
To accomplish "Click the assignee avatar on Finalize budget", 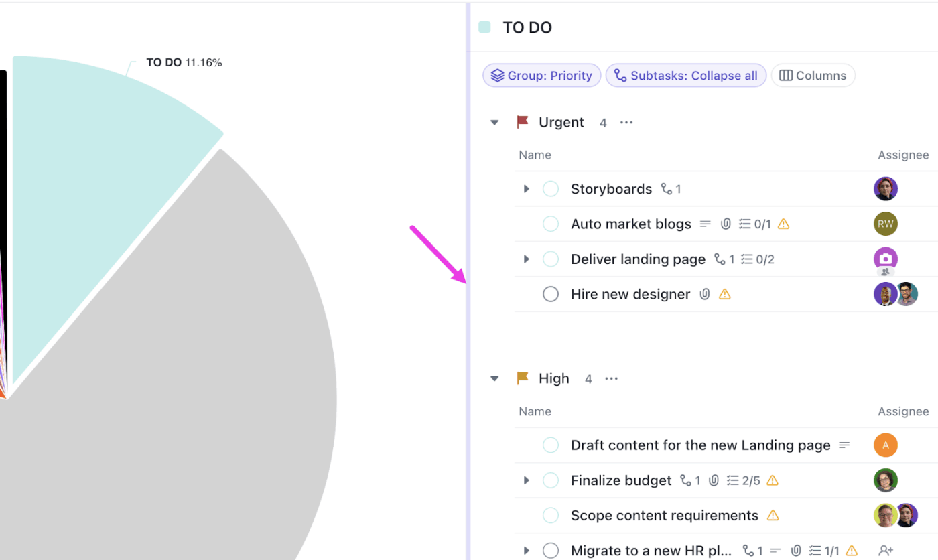I will pyautogui.click(x=885, y=480).
